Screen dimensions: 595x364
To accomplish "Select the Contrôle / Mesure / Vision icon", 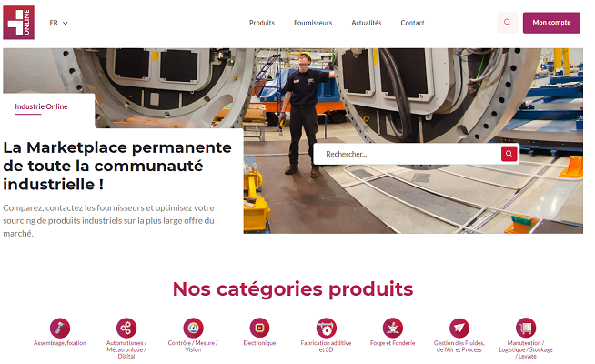I will click(193, 328).
